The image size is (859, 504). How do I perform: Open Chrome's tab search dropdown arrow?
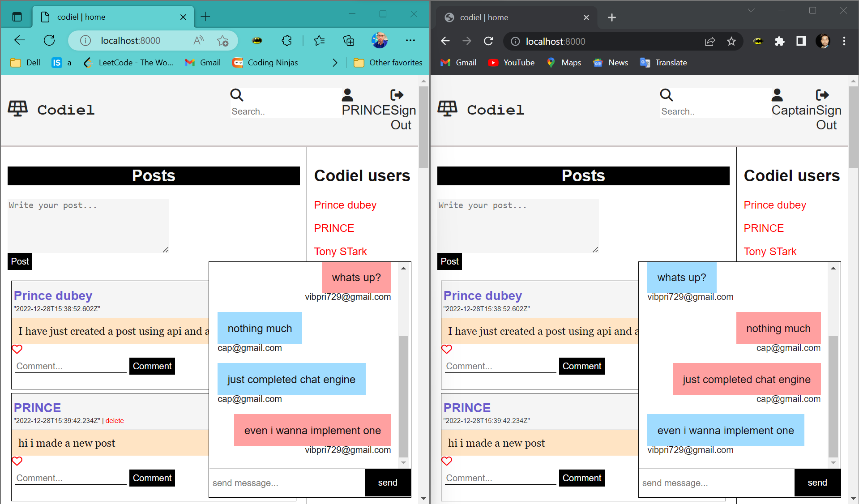pyautogui.click(x=751, y=10)
